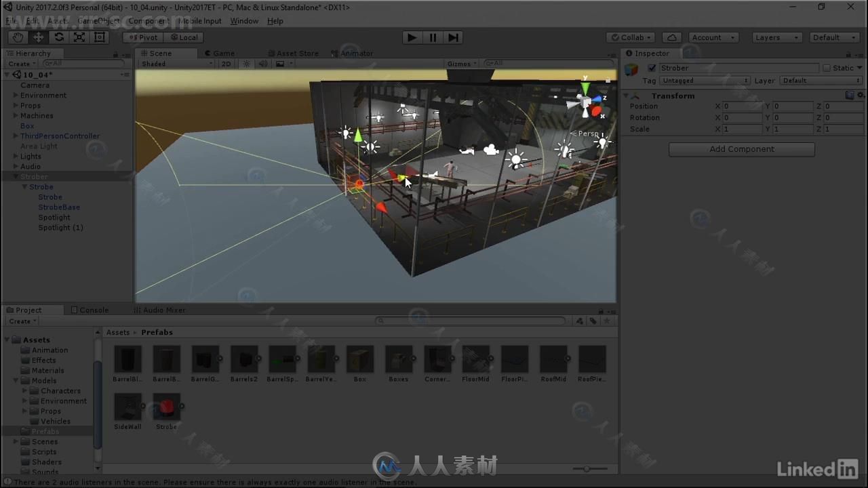Screen dimensions: 868x488
Task: Click the Strober GameObject cube icon
Action: click(x=631, y=70)
